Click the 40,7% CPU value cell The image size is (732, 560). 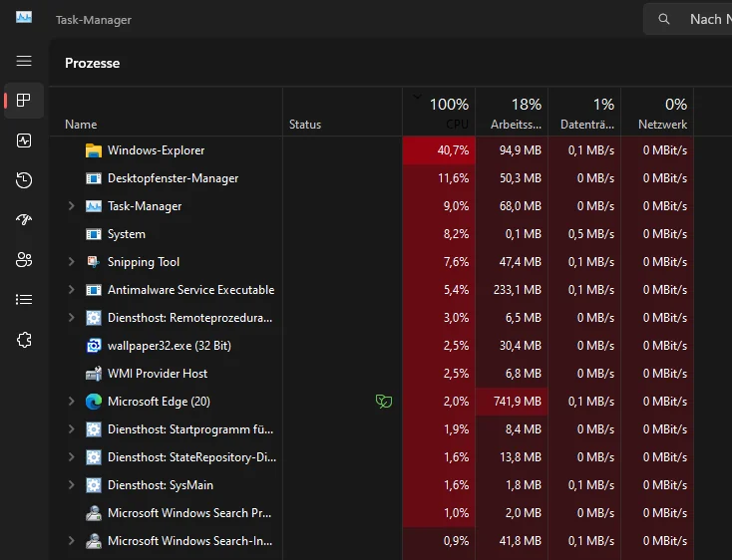[x=439, y=150]
